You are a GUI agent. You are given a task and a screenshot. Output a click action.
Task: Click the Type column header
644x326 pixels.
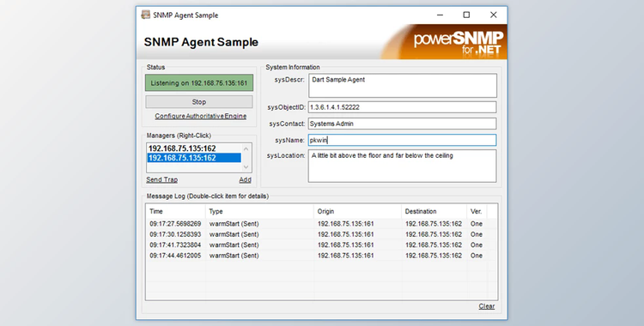[259, 211]
